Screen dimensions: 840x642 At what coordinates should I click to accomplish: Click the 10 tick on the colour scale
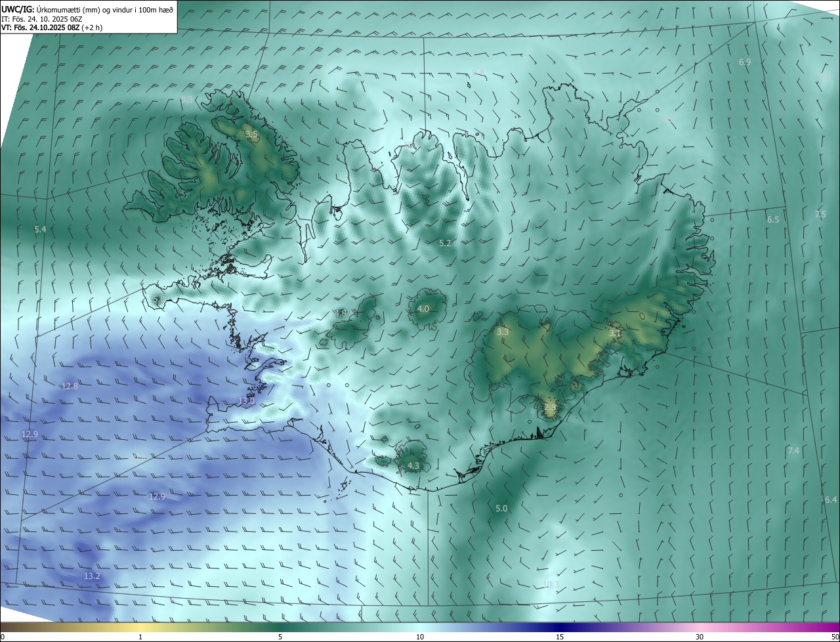[420, 637]
